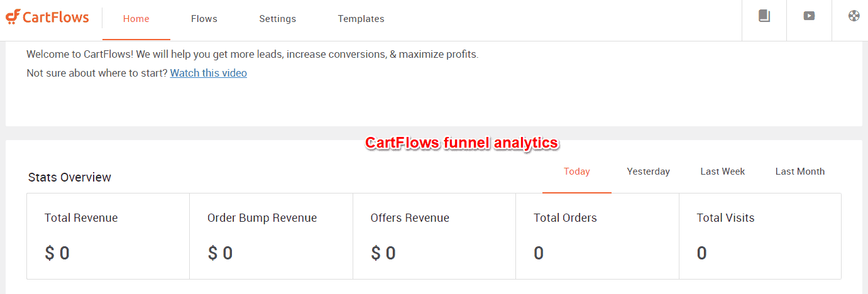Image resolution: width=868 pixels, height=294 pixels.
Task: Show stats for Last Week
Action: [723, 171]
